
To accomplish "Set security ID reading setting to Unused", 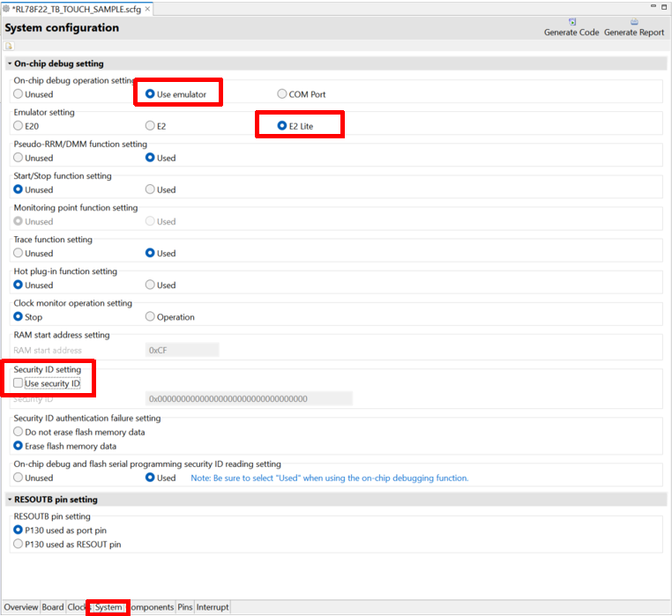I will 18,478.
